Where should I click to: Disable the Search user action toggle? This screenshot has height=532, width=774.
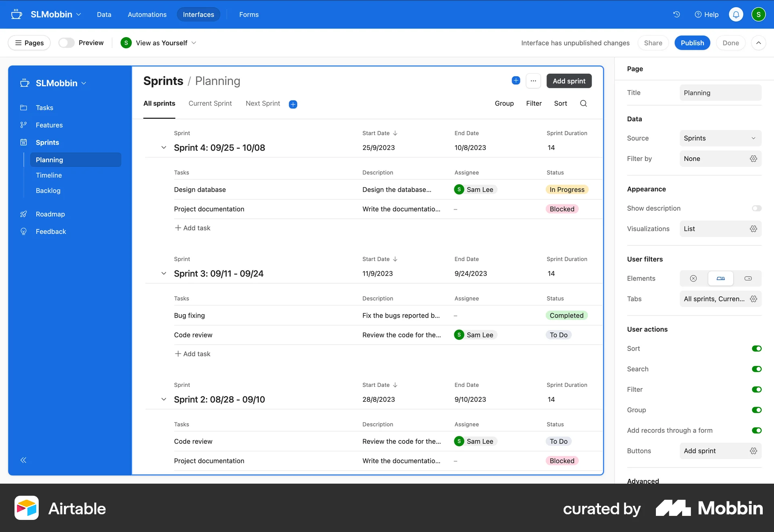(x=757, y=369)
